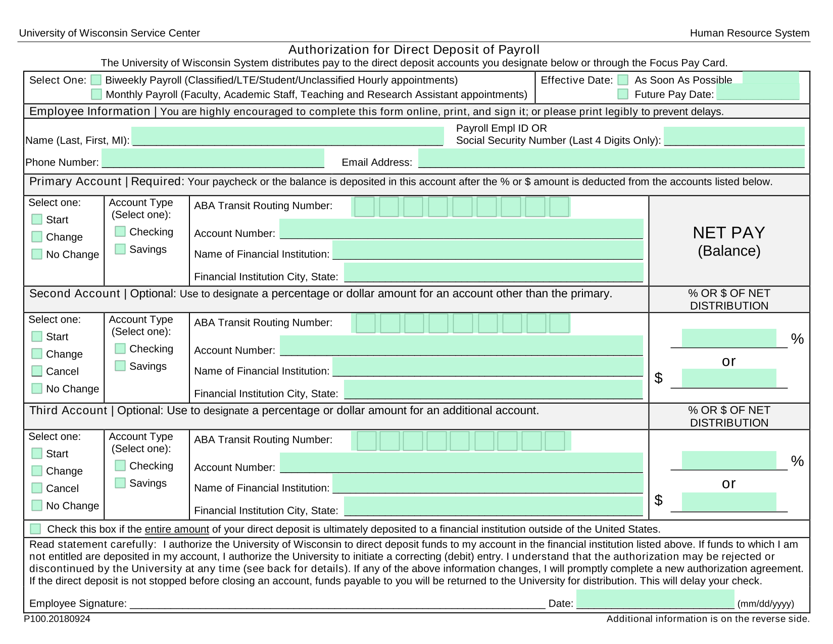The height and width of the screenshot is (644, 833).
Task: Tick As Soon As Possible effective date
Action: click(623, 80)
